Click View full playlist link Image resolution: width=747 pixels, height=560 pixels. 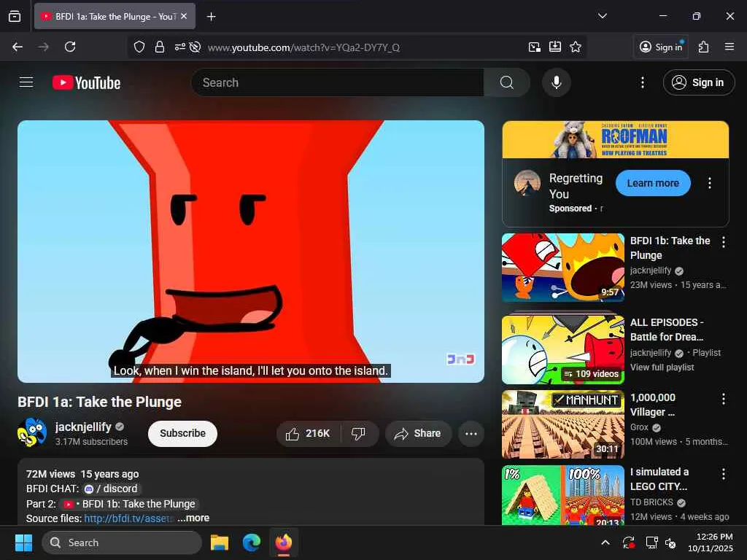[662, 367]
